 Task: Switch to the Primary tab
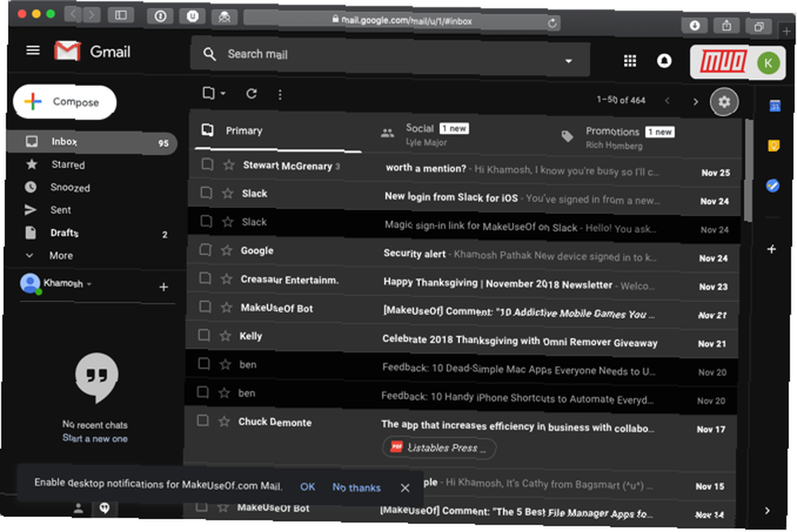click(x=278, y=131)
